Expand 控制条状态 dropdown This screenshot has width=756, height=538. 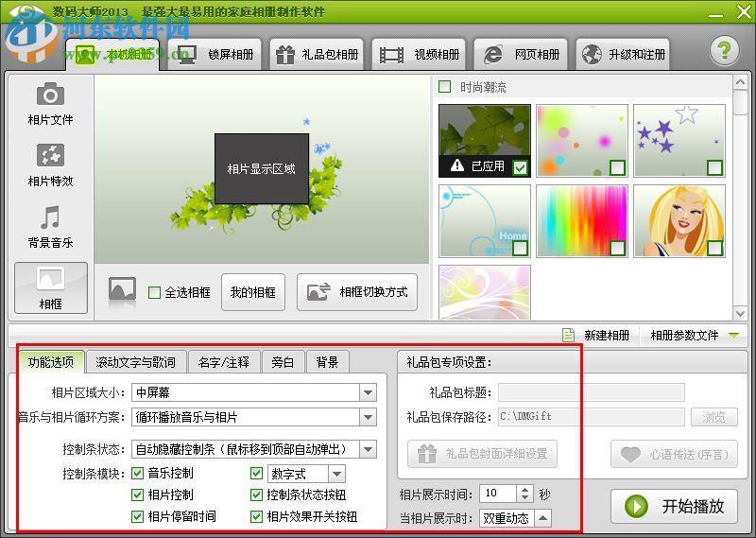point(368,449)
